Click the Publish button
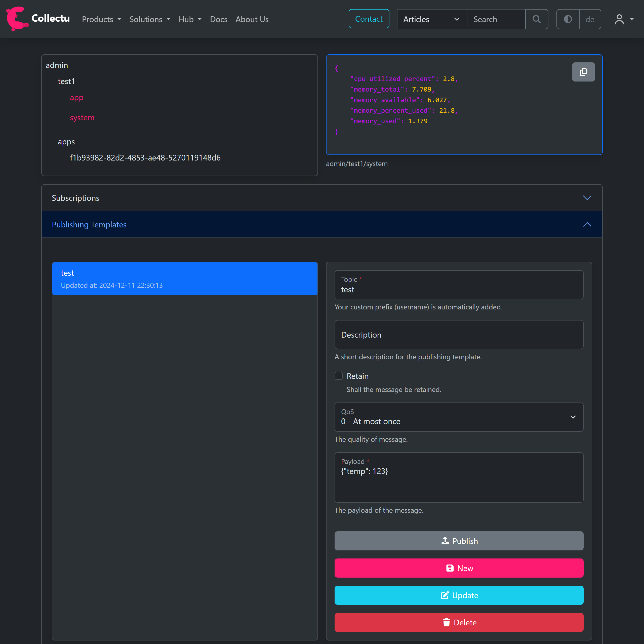 point(459,541)
